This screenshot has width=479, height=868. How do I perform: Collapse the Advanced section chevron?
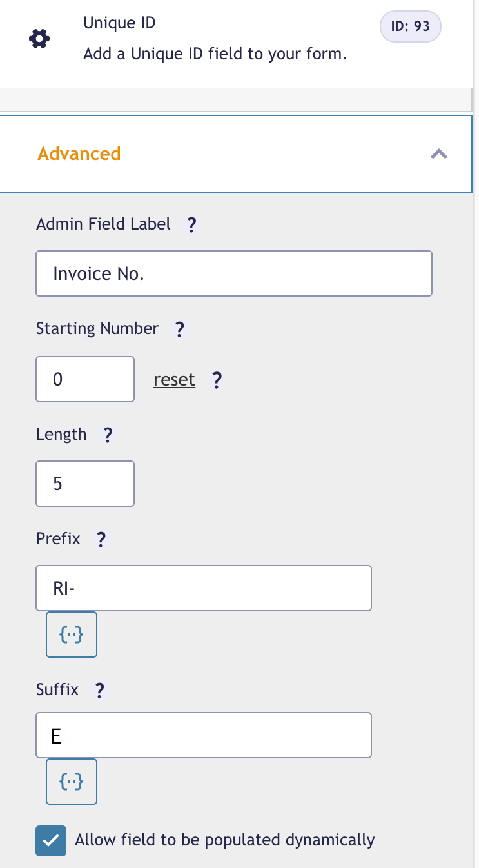coord(439,154)
